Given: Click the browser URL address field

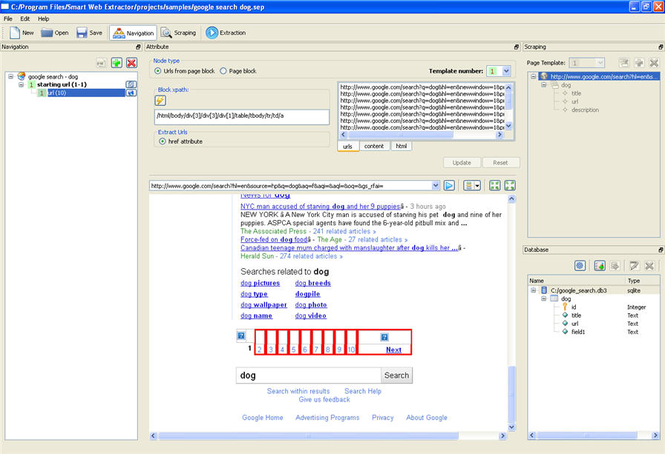Looking at the screenshot, I should tap(291, 185).
